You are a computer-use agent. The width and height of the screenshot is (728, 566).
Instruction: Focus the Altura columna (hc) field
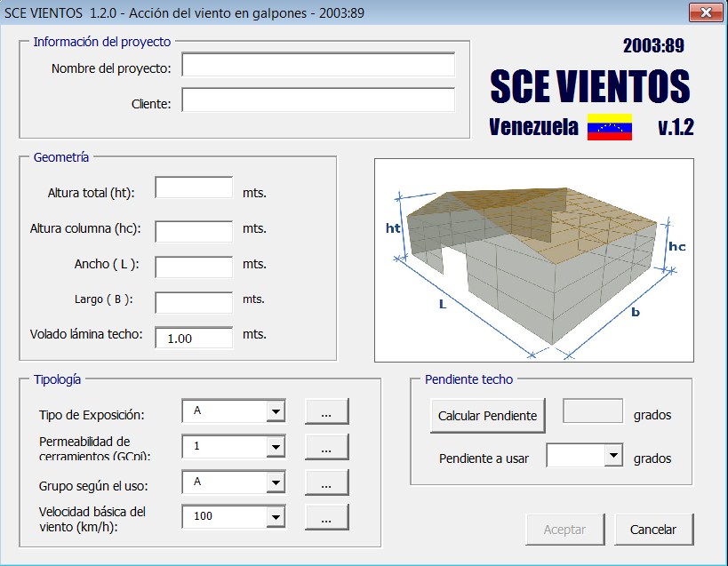[194, 231]
